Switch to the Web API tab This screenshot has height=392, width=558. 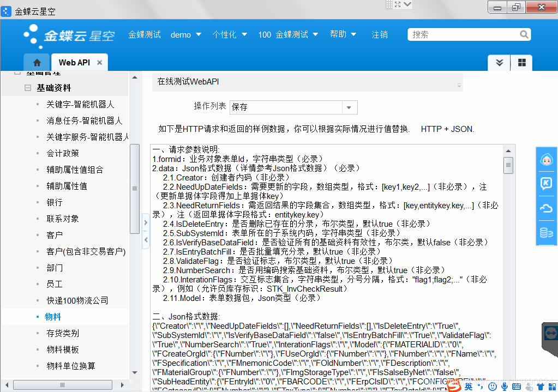click(74, 63)
